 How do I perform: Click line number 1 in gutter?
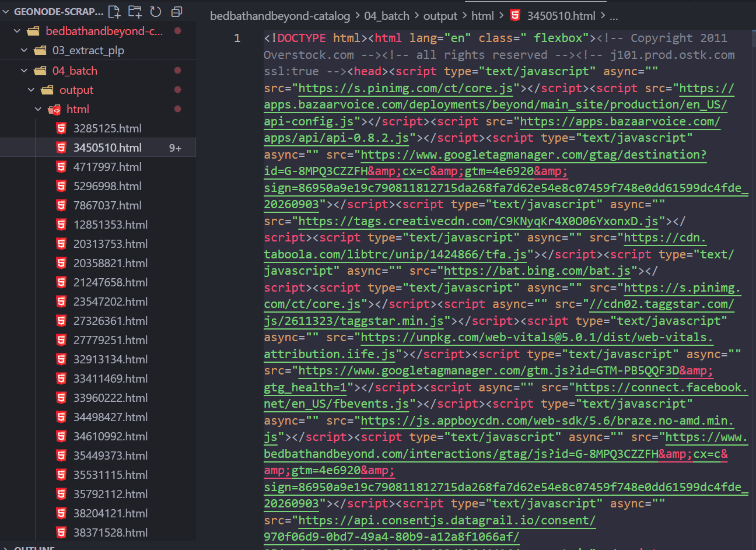coord(237,38)
